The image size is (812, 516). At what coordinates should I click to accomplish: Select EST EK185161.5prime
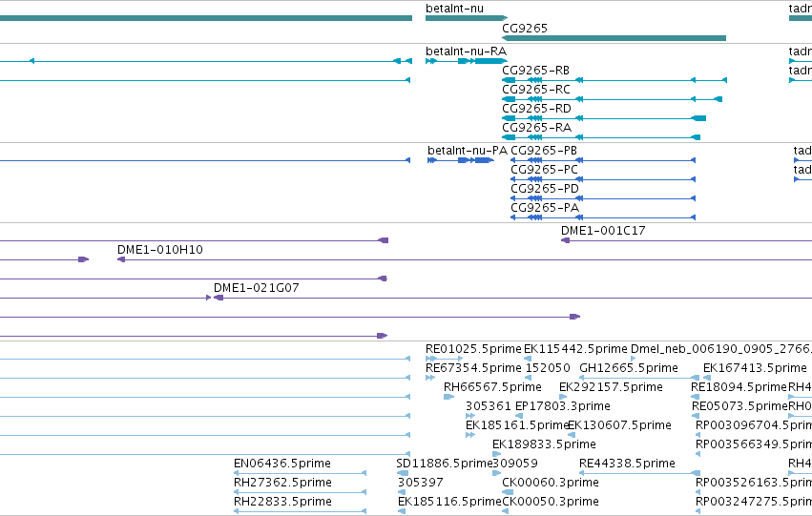[x=516, y=426]
